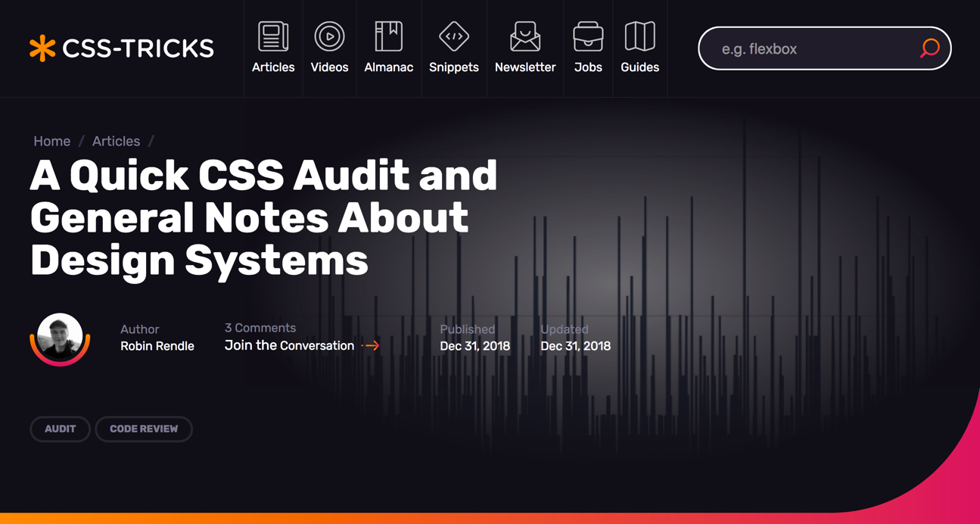980x524 pixels.
Task: Open the Snippets nav label
Action: pos(453,67)
